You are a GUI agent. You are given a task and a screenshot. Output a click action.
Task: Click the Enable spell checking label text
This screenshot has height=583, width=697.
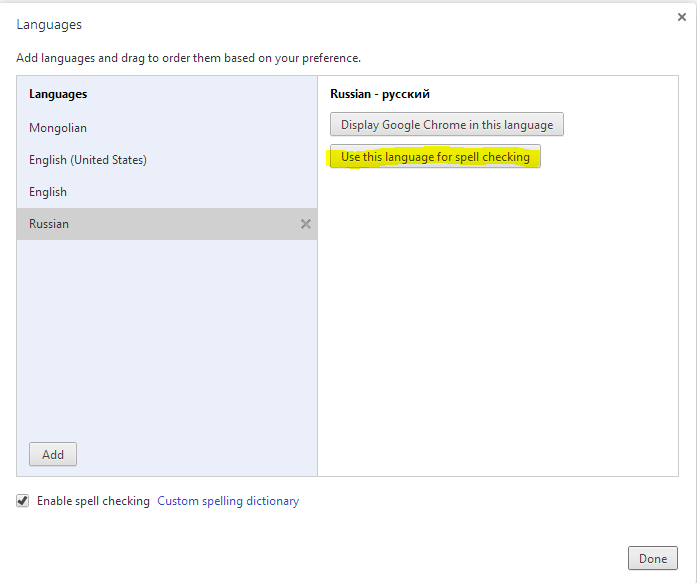click(x=93, y=501)
